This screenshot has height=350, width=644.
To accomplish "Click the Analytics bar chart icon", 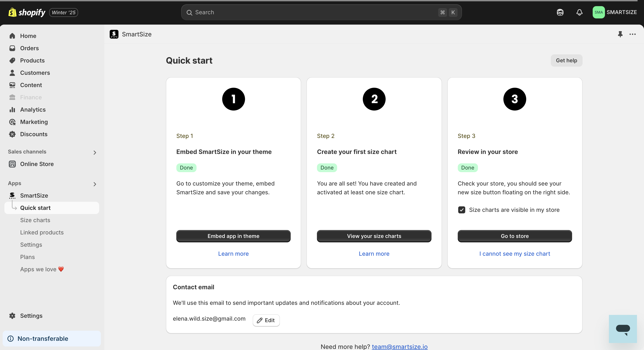I will [x=12, y=109].
